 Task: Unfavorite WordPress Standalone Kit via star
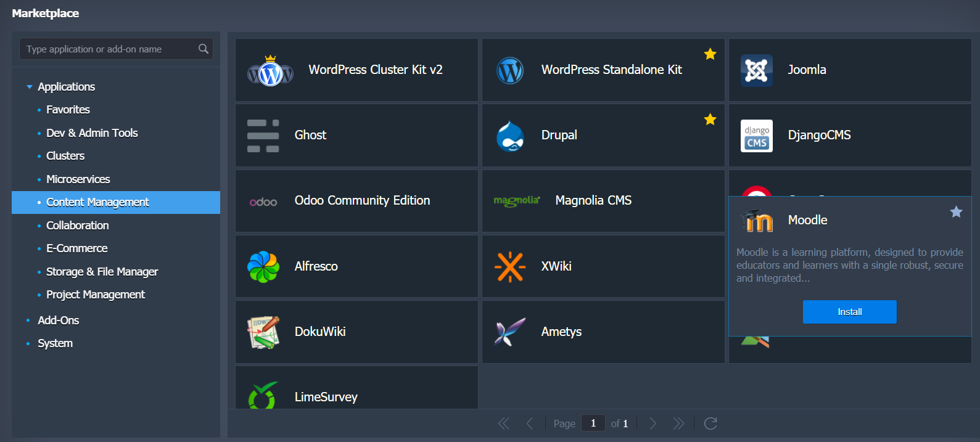[x=710, y=54]
